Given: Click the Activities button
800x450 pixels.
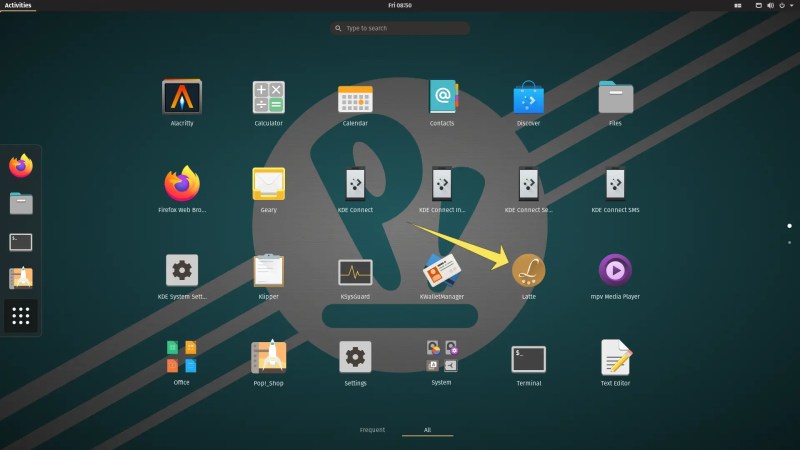Looking at the screenshot, I should (18, 6).
